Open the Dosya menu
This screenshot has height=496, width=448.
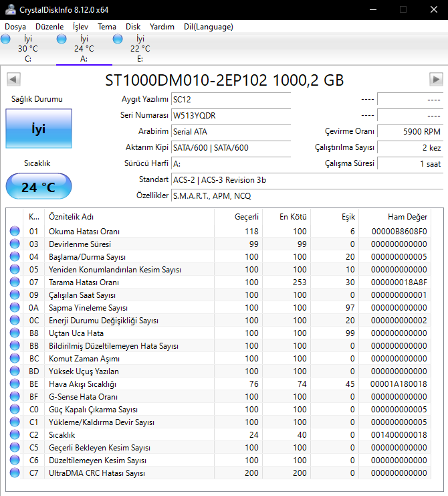tap(15, 27)
